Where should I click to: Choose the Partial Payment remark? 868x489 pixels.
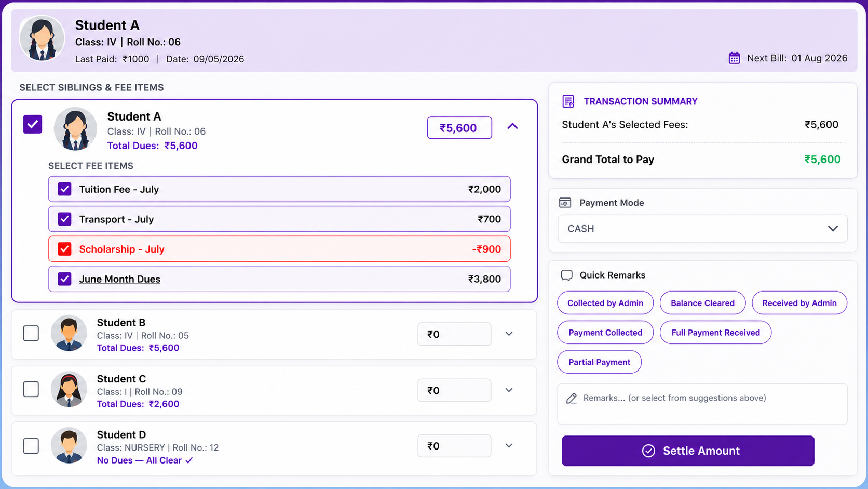tap(599, 362)
